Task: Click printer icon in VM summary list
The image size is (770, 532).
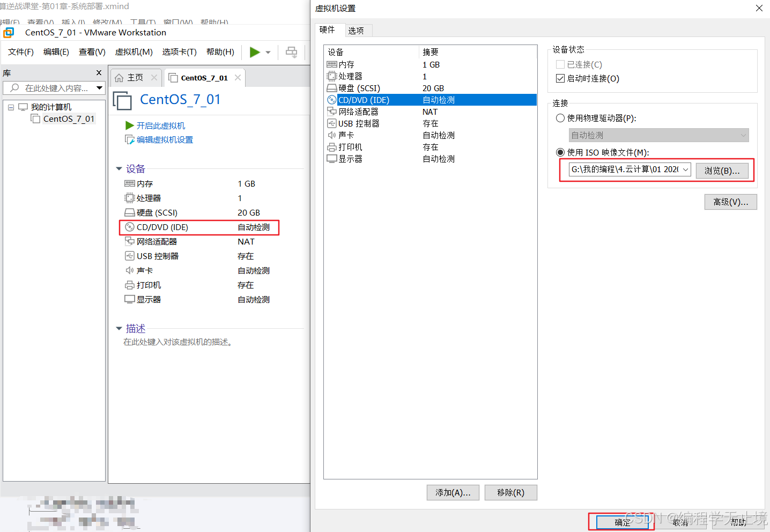Action: pos(130,285)
